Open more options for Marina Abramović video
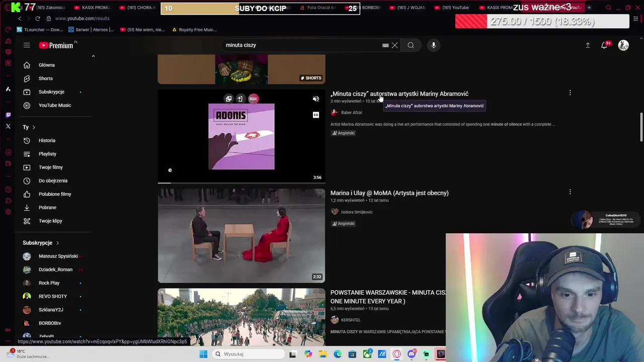 pyautogui.click(x=570, y=93)
